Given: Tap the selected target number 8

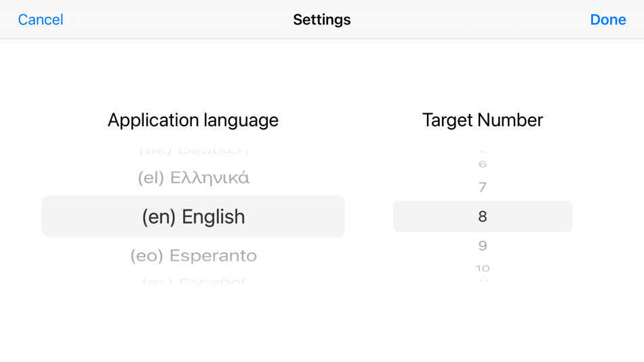Looking at the screenshot, I should tap(482, 217).
